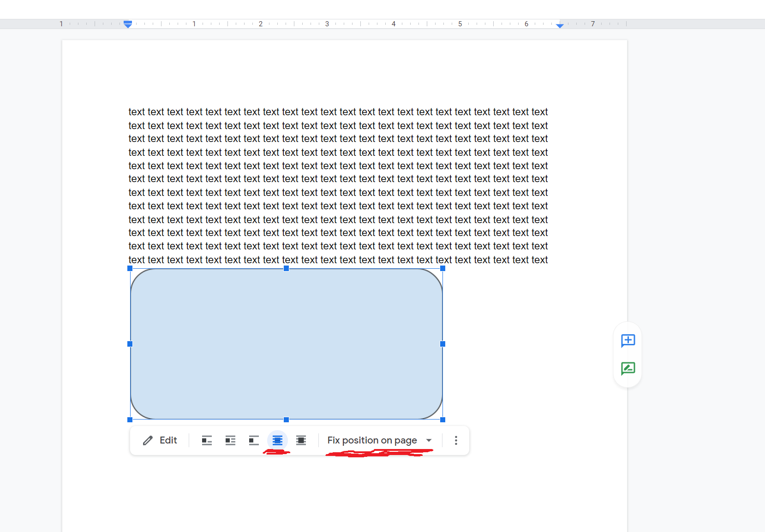Place cursor in the text paragraph
This screenshot has height=532, width=765.
point(323,184)
